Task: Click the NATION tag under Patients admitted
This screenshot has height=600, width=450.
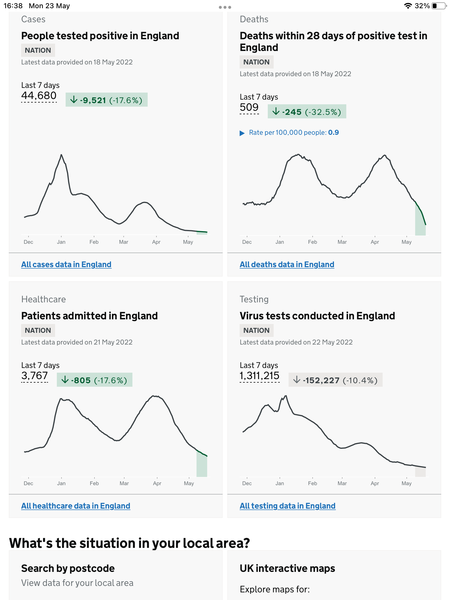Action: coord(38,330)
